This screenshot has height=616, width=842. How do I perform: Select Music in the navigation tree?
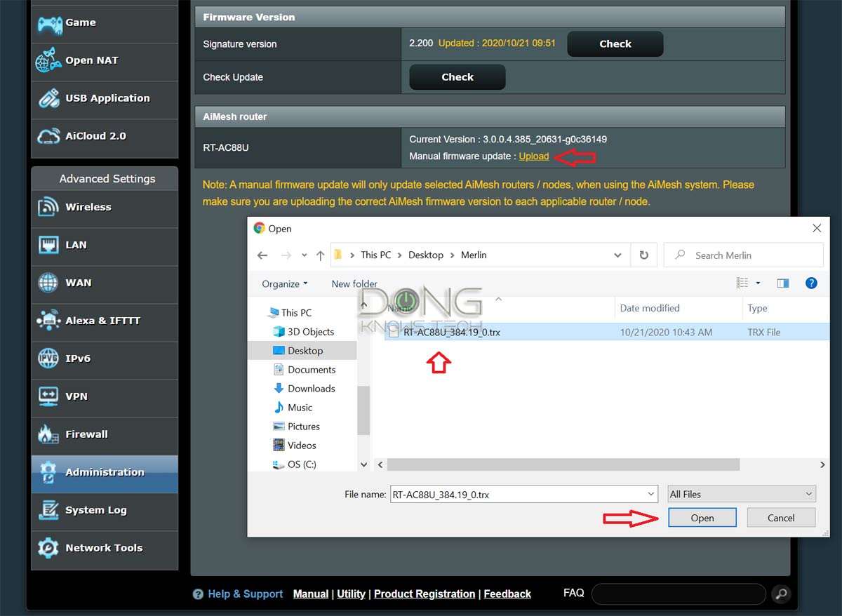[x=293, y=408]
